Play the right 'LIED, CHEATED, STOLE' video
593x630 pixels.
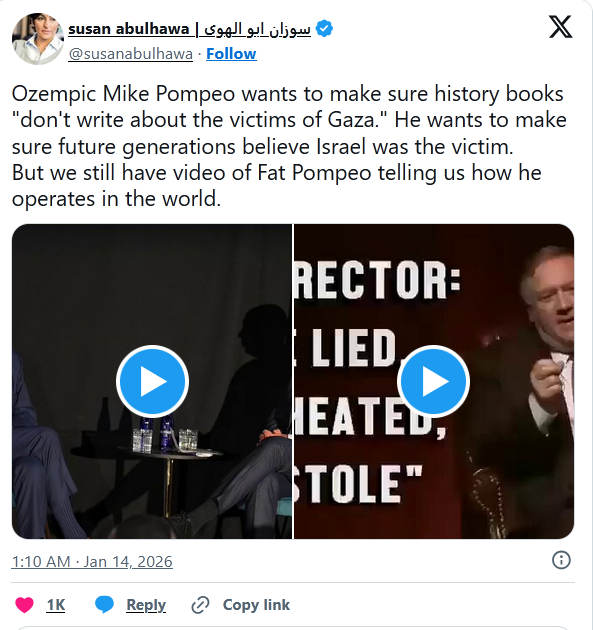(434, 381)
